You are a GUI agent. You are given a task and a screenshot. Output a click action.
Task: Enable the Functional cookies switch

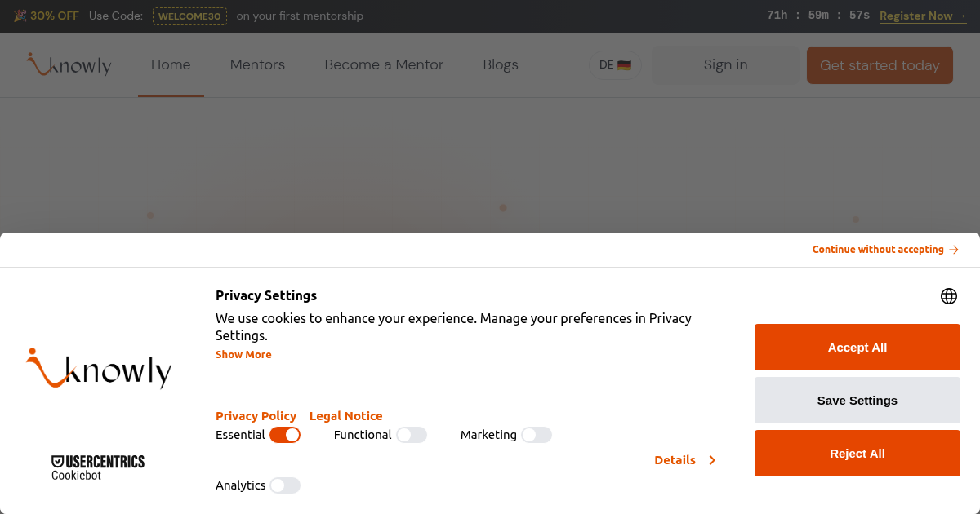point(412,435)
